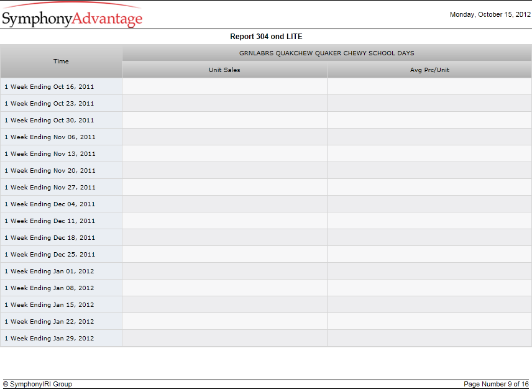Select row 1 Week Ending Oct 23, 2011
Screen dimensions: 532x392
pyautogui.click(x=265, y=103)
